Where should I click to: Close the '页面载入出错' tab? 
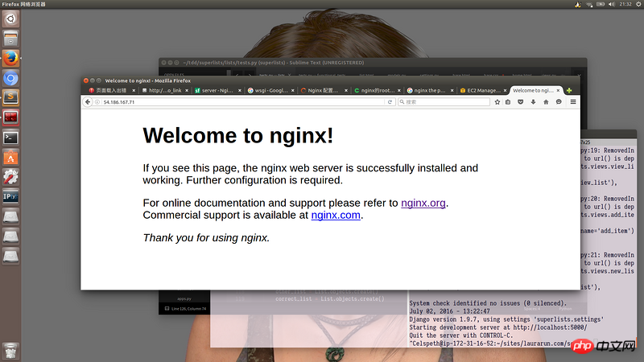click(134, 90)
